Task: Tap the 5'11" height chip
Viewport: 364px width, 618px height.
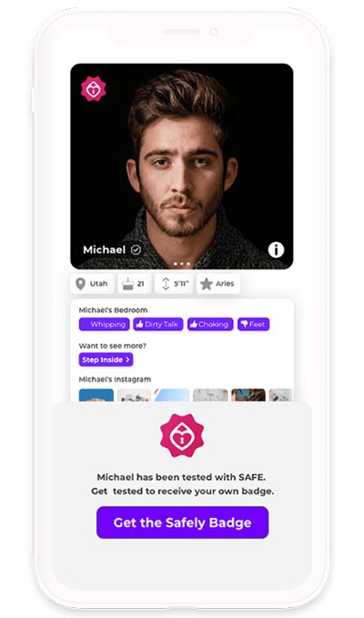Action: click(174, 284)
